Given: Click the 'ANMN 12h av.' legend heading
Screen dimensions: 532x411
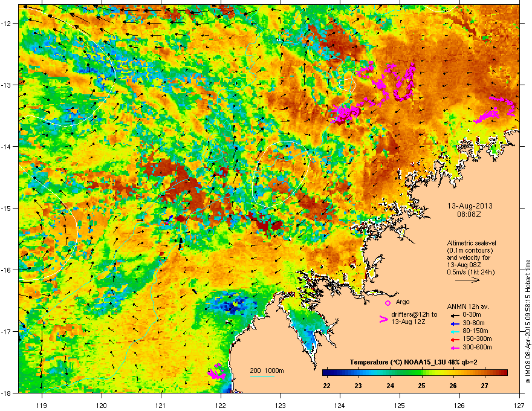Looking at the screenshot, I should coord(468,307).
